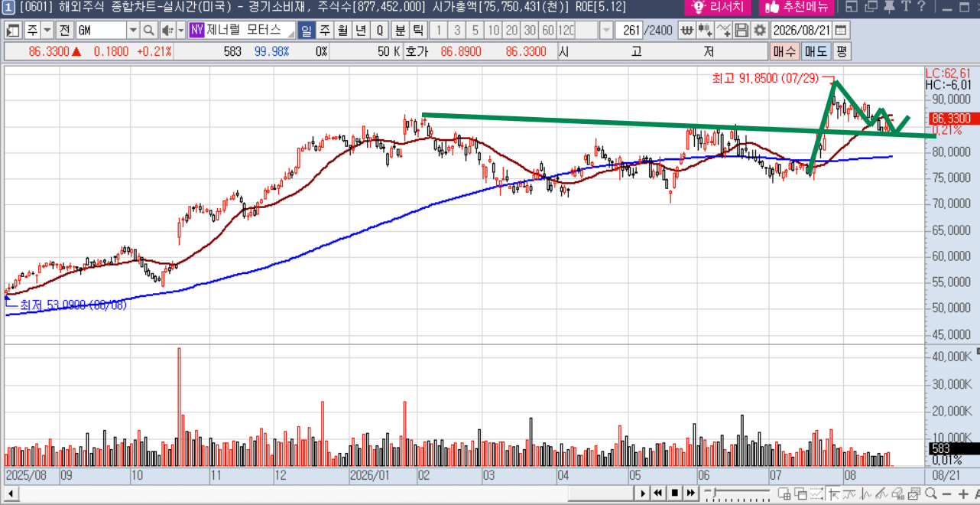Viewport: 980px width, 505px height.
Task: Click the T font size icon
Action: [906, 7]
